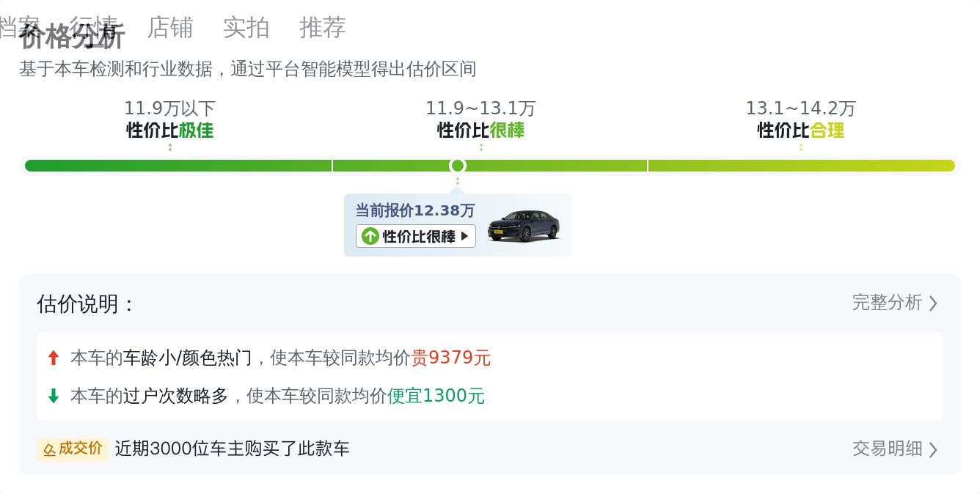The height and width of the screenshot is (494, 980).
Task: Click the green up-arrow icon in price badge
Action: coord(370,236)
